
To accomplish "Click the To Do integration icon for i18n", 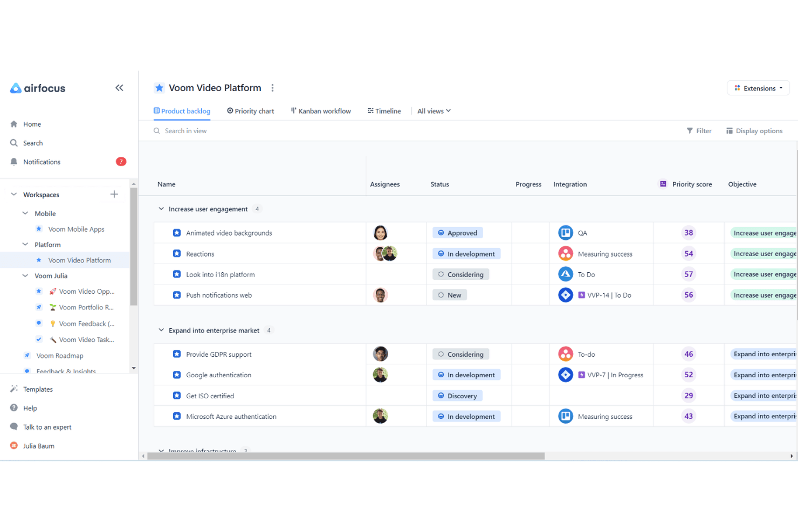I will (565, 274).
